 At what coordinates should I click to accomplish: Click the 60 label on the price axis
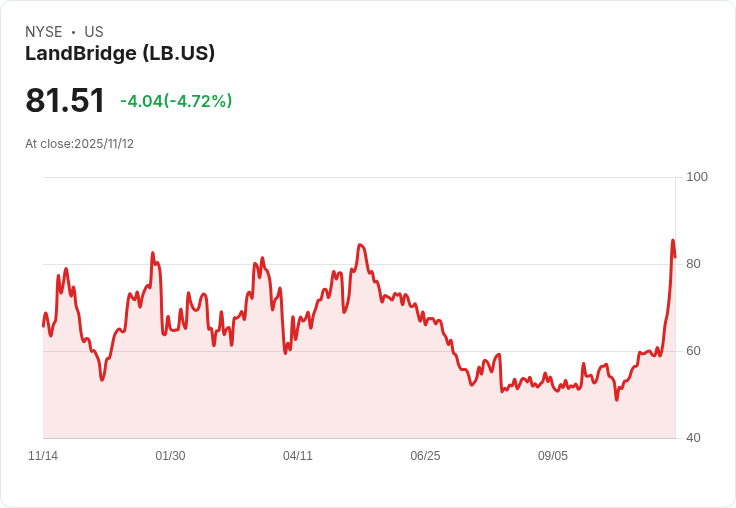694,351
